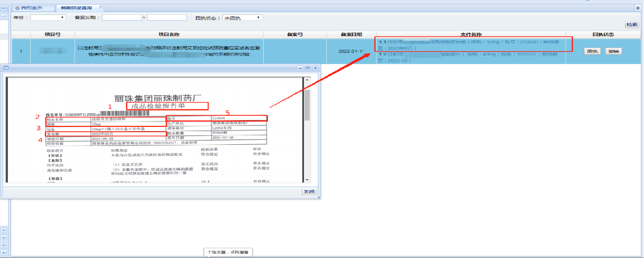Minimize the document preview popup
This screenshot has width=644, height=258.
point(300,68)
